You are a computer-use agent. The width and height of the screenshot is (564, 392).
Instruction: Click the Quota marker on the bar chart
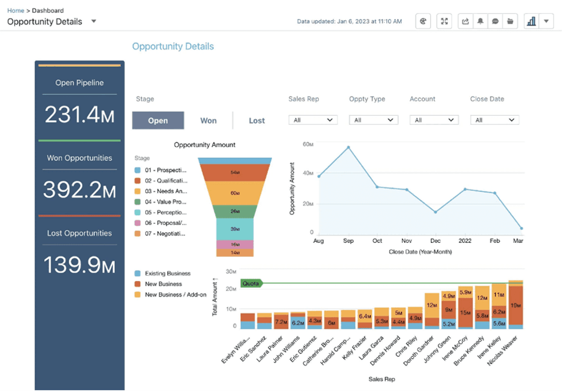pyautogui.click(x=250, y=283)
